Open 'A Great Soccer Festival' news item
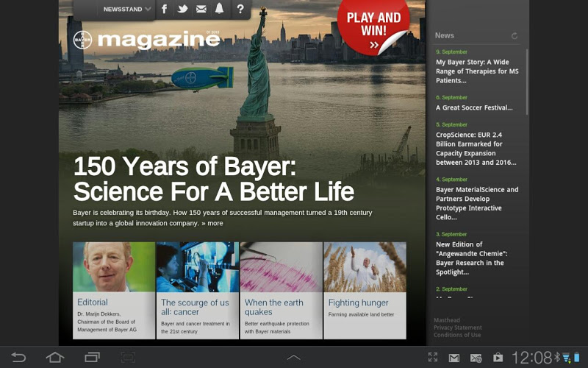The height and width of the screenshot is (368, 588). pos(474,107)
